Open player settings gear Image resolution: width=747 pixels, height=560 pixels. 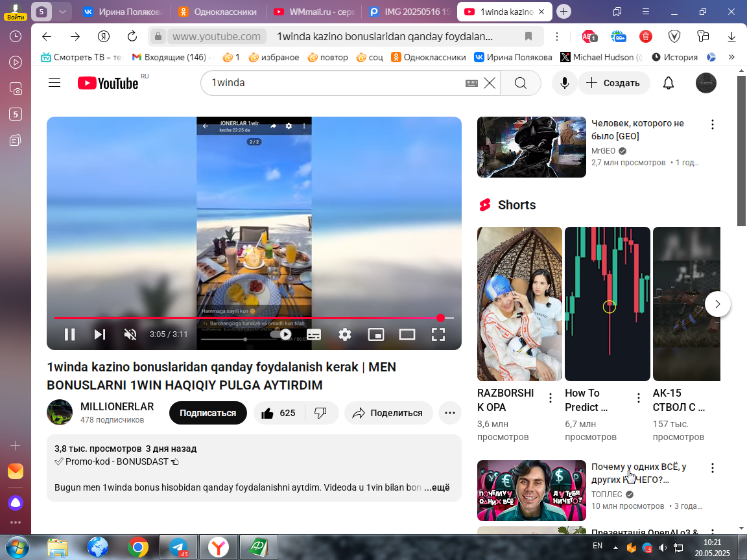coord(345,334)
